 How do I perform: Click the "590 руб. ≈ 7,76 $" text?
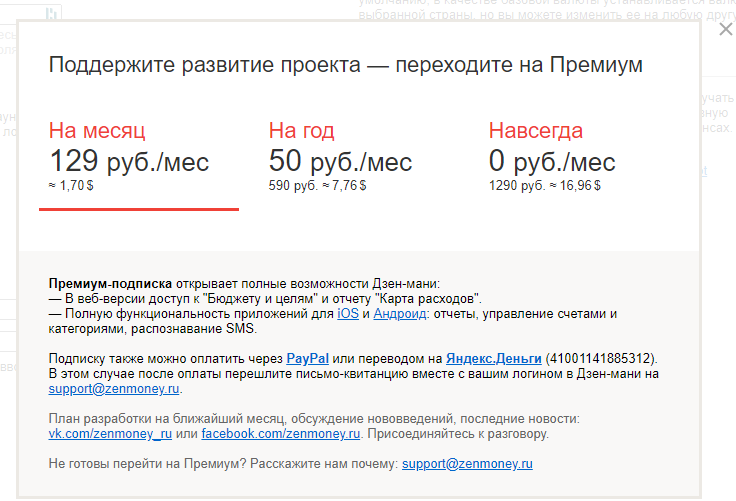click(x=317, y=185)
